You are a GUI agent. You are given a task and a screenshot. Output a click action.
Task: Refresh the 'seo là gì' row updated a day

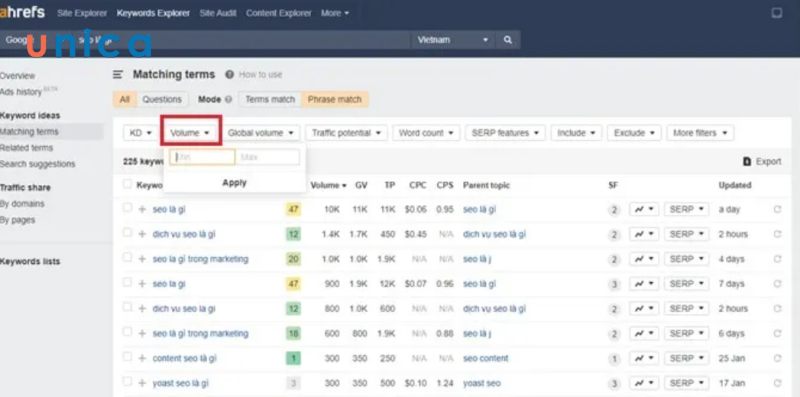777,209
